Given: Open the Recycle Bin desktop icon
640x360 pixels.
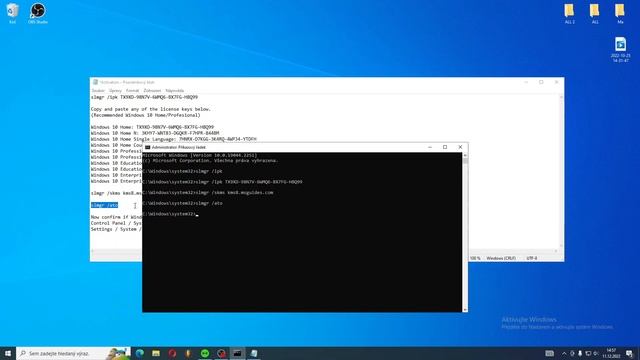Looking at the screenshot, I should tap(12, 13).
